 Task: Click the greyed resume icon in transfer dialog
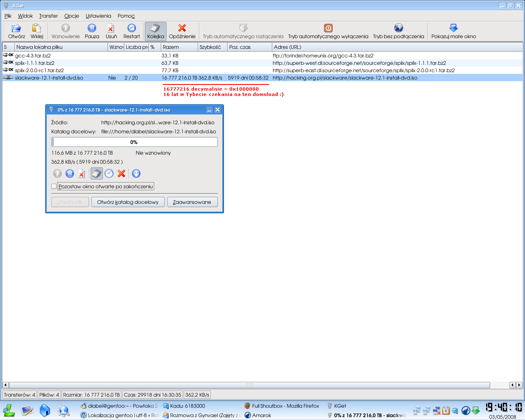pos(57,173)
